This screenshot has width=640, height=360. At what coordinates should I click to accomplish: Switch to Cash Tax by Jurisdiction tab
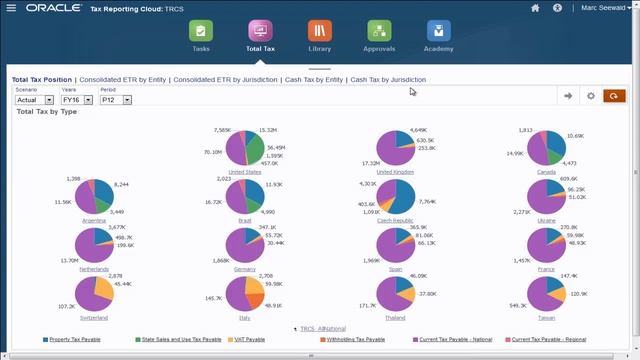click(388, 80)
